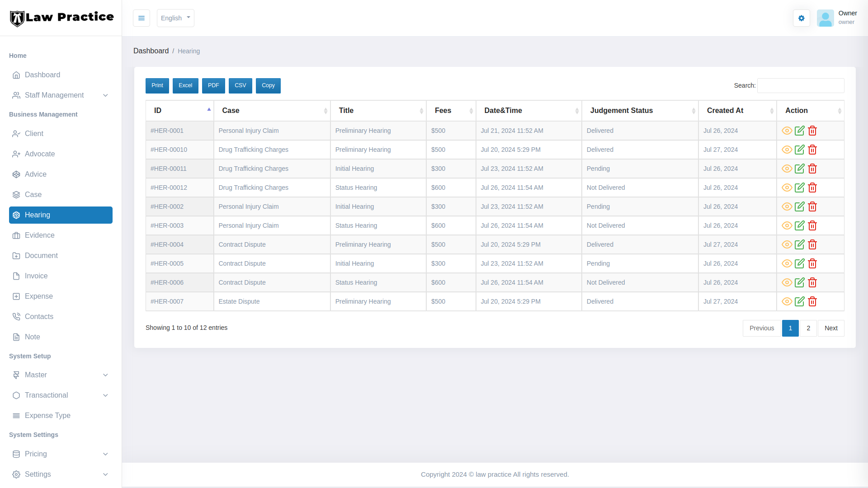The height and width of the screenshot is (488, 868).
Task: Click trash icon in #HER-0007 row
Action: (x=812, y=301)
